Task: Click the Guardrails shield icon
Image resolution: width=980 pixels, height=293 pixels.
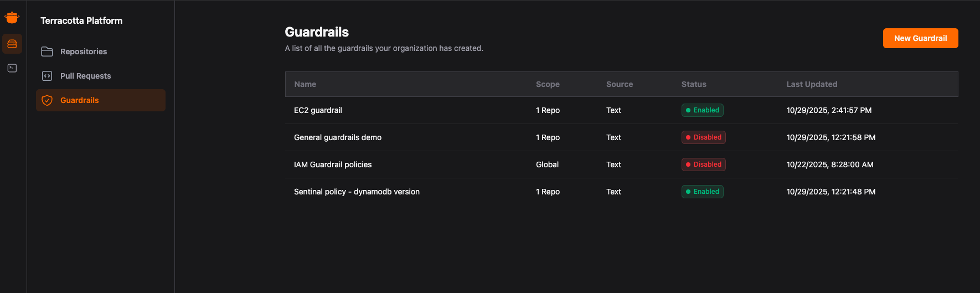Action: point(47,100)
